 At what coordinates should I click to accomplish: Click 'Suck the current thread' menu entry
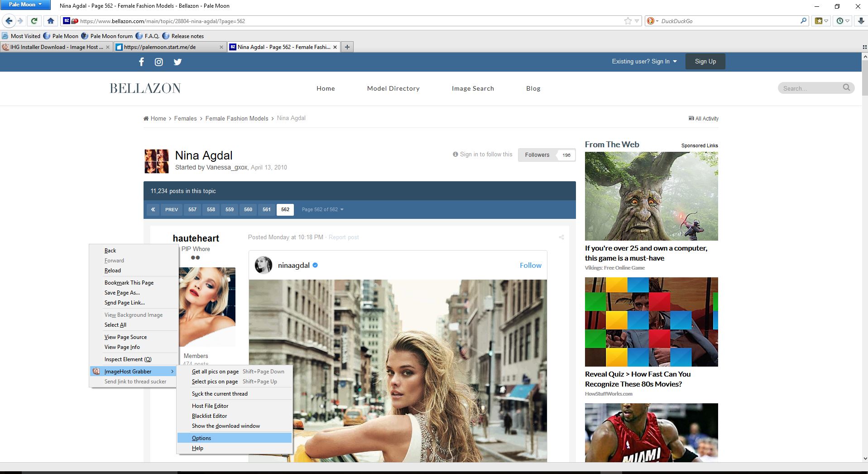point(220,394)
